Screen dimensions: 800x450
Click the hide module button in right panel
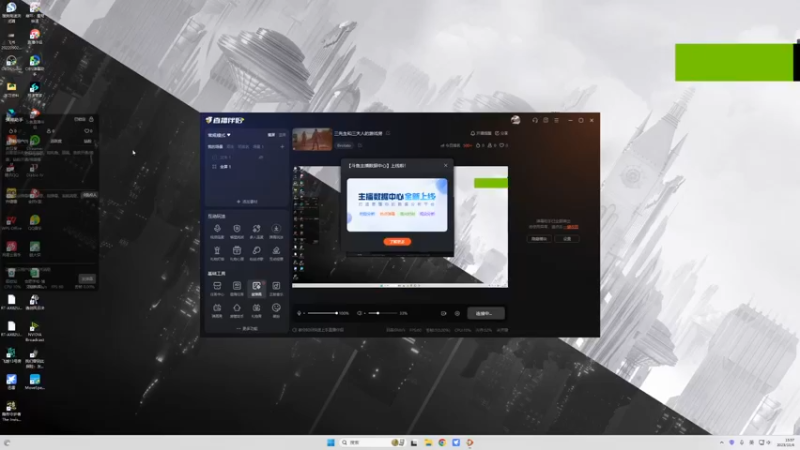(539, 239)
